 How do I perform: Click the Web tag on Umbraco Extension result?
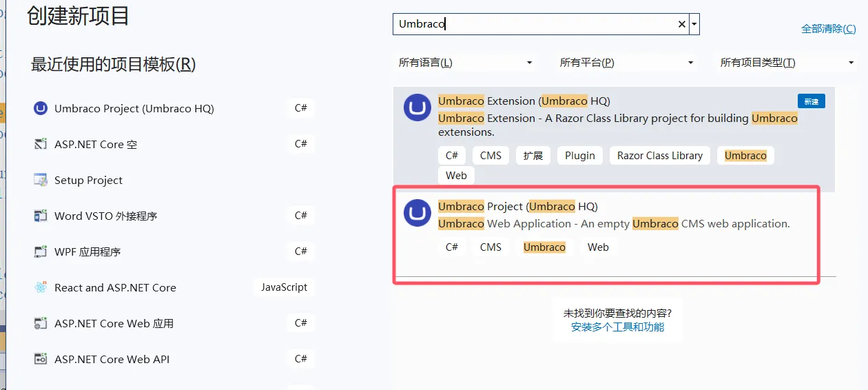pos(456,176)
